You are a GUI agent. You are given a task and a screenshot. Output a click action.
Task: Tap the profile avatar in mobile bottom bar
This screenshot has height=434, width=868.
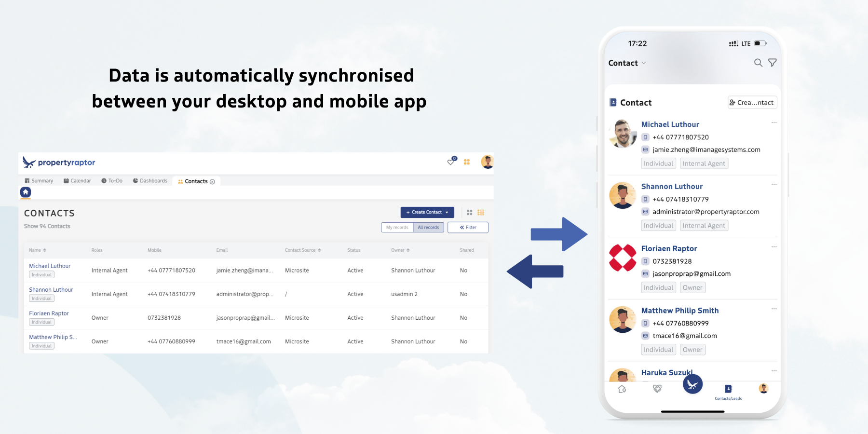point(763,389)
